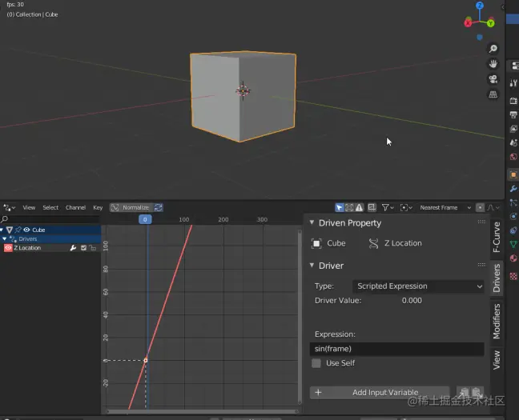Collapse the Cube channel tree
Viewport: 519px width, 420px height.
click(x=2, y=230)
